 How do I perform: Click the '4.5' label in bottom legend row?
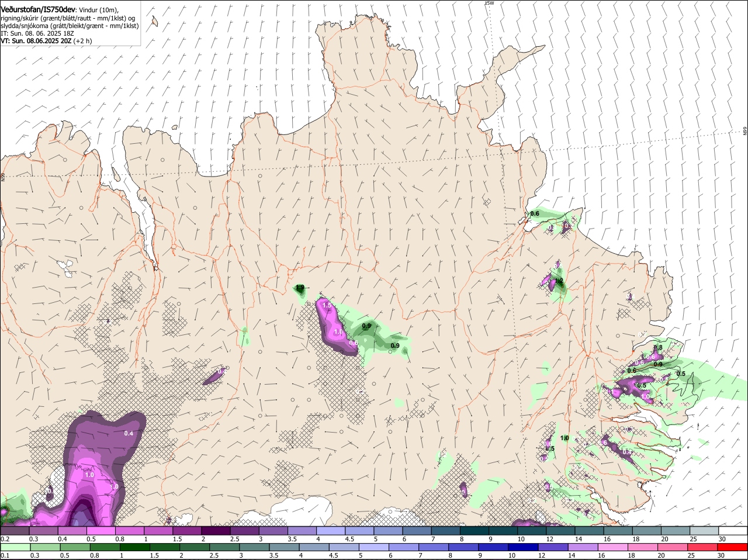pos(333,555)
